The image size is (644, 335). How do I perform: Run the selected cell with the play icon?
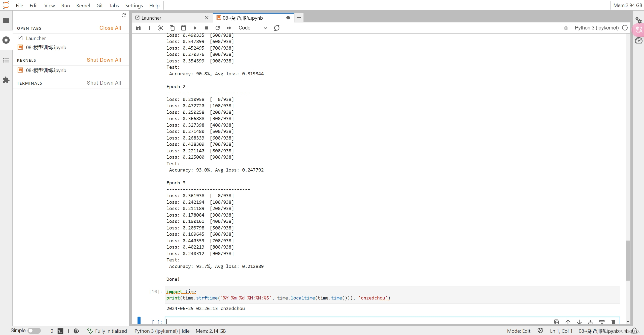tap(195, 28)
